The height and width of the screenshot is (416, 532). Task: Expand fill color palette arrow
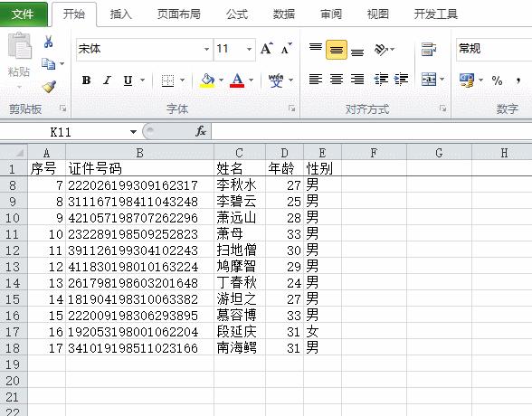221,80
